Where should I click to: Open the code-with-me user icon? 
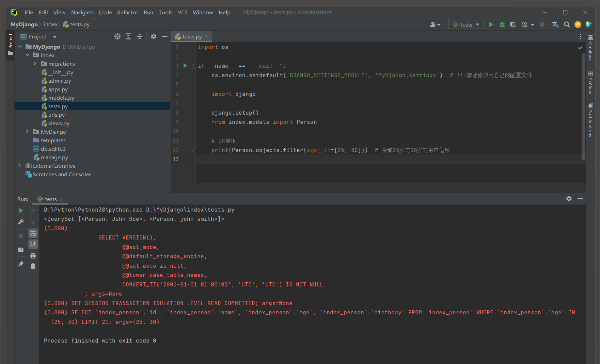tap(435, 24)
